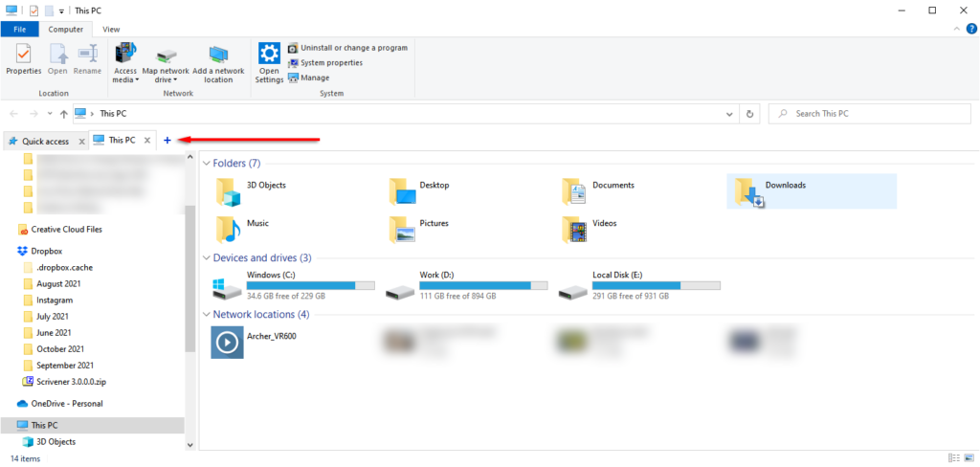Screen dimensions: 980x467
Task: Select the Downloads folder
Action: [x=812, y=192]
